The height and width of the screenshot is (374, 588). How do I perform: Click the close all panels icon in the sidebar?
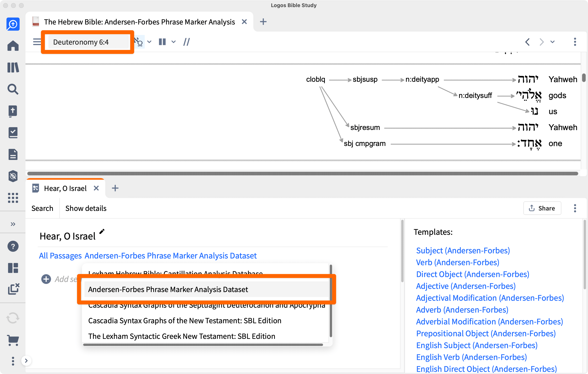pos(14,289)
